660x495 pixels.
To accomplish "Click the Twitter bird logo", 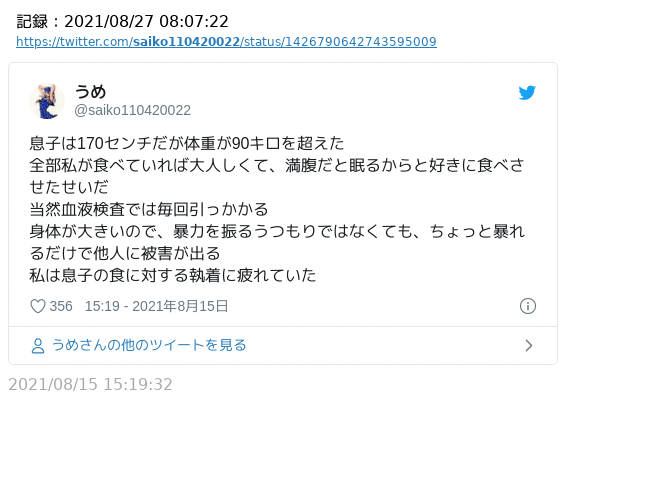I will (527, 93).
